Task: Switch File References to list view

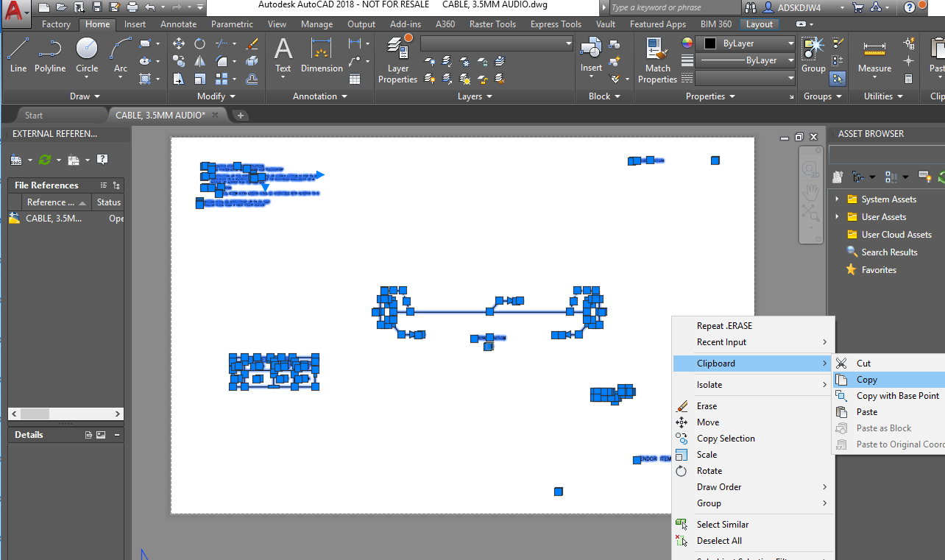Action: click(103, 185)
